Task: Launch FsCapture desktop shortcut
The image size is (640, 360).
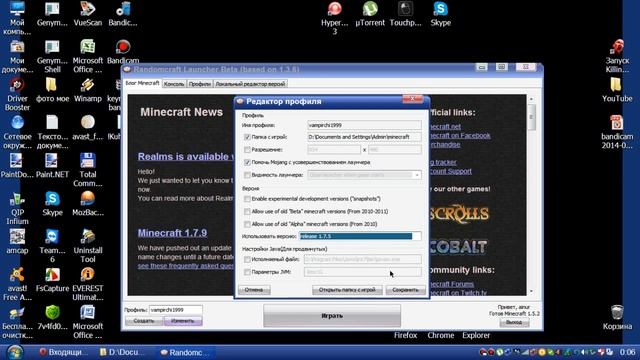Action: pyautogui.click(x=52, y=280)
